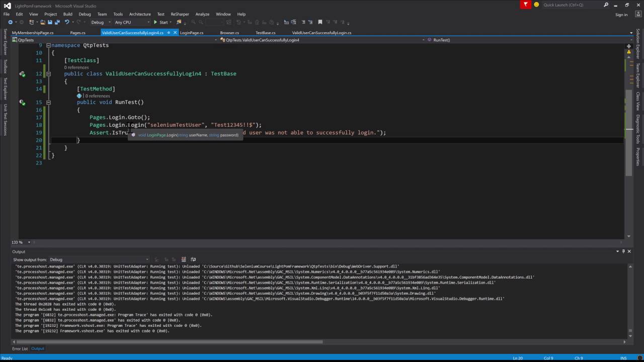Click the Sign in link
The width and height of the screenshot is (644, 362).
tap(621, 15)
